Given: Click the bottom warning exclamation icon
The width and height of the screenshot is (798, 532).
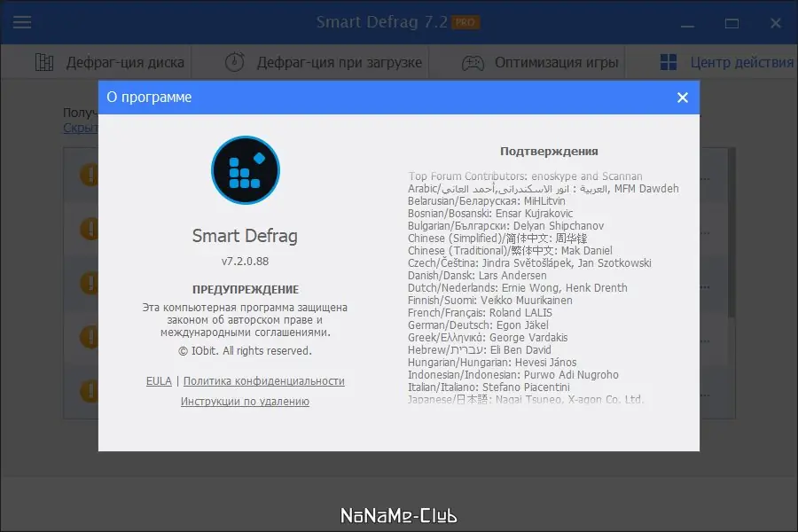Looking at the screenshot, I should 90,391.
